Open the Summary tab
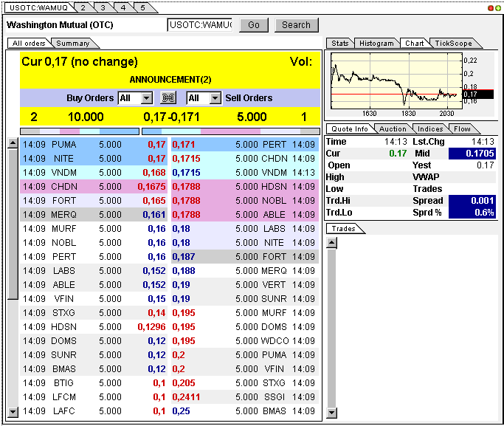 [x=73, y=43]
